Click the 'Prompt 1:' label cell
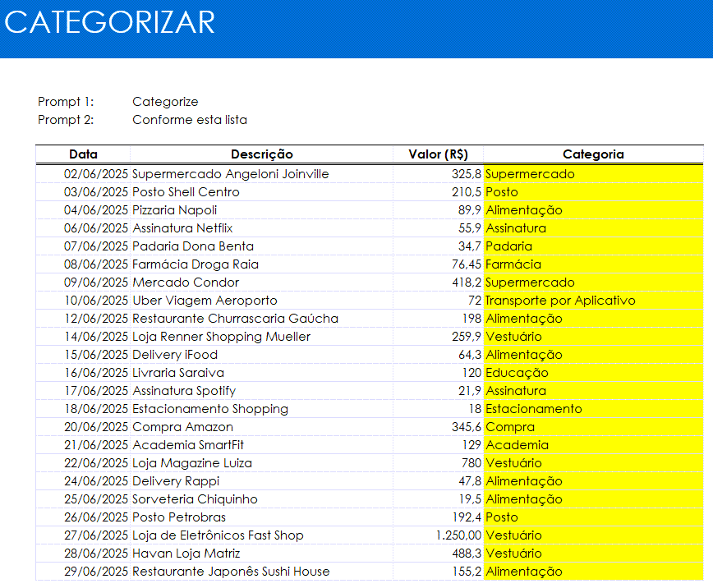This screenshot has height=588, width=713. click(67, 102)
